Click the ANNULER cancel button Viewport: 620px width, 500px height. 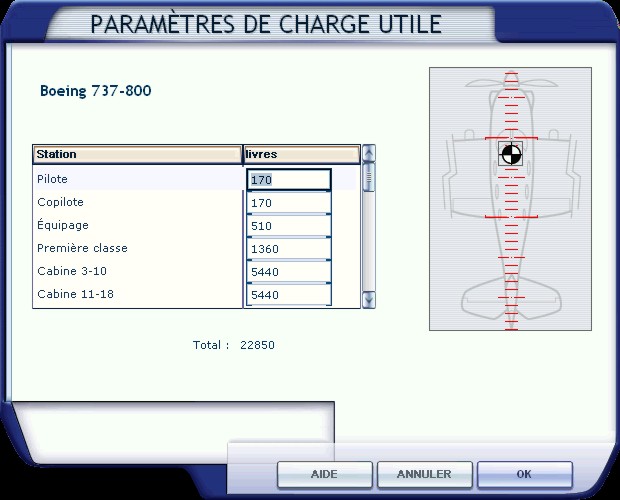tap(424, 474)
